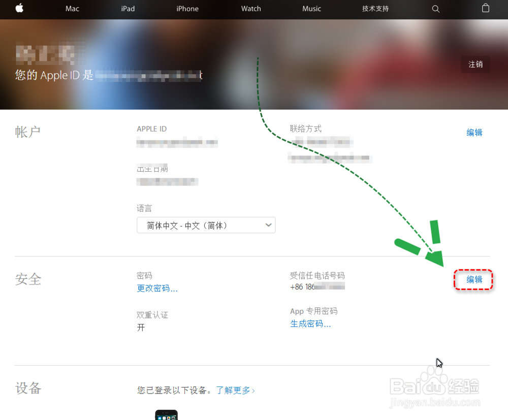Click the 受信任电话号码 label

pos(317,276)
